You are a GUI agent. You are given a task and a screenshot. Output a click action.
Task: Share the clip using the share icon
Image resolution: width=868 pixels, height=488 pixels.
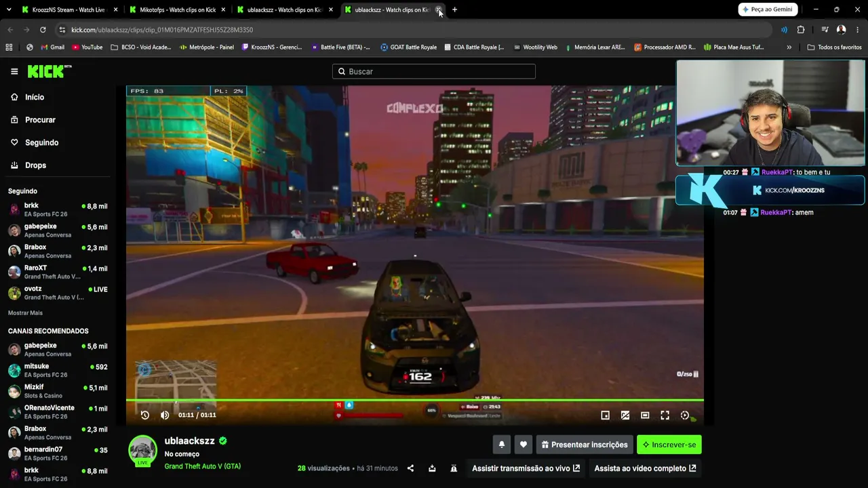[410, 468]
